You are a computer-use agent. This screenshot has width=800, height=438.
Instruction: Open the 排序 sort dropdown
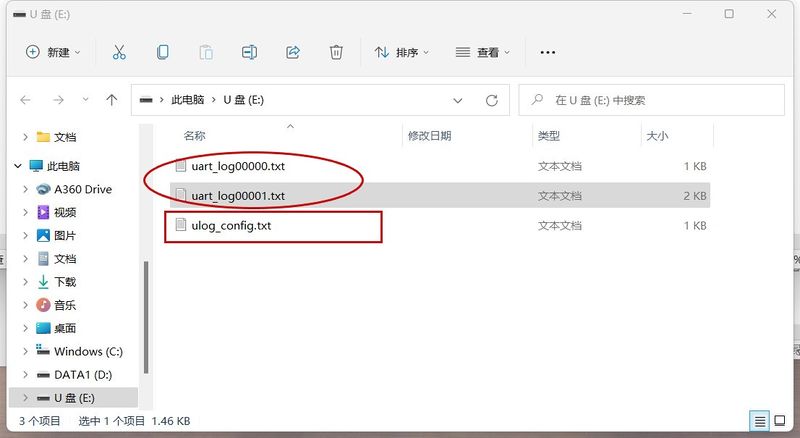click(402, 52)
